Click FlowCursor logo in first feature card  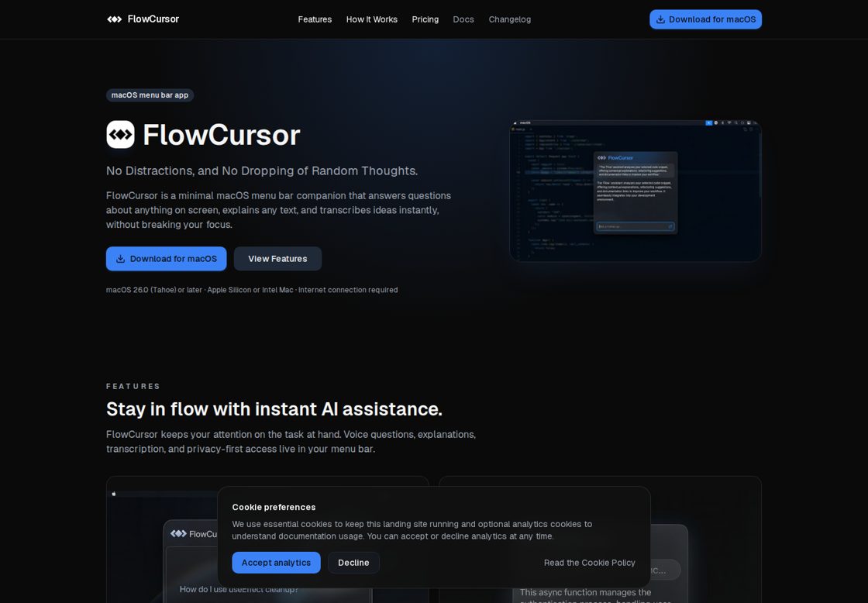pos(194,534)
